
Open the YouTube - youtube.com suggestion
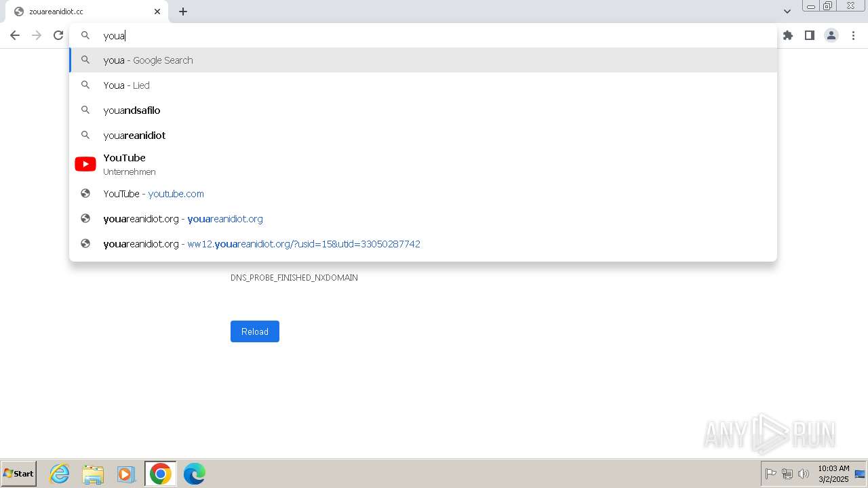[423, 194]
